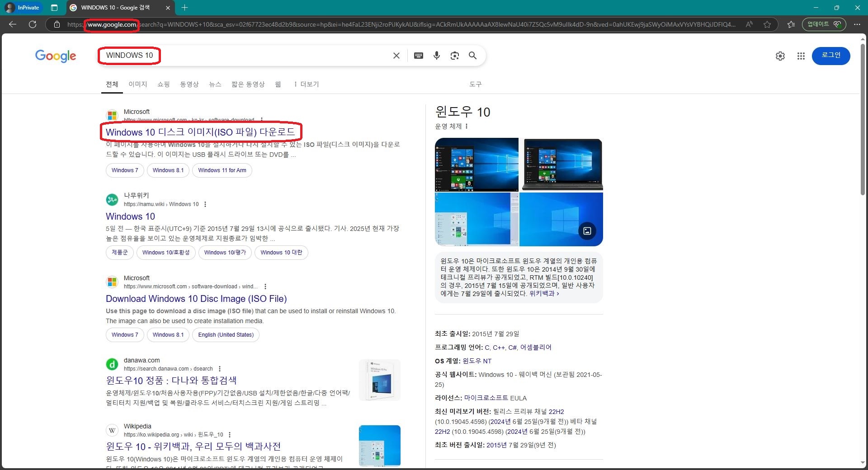The width and height of the screenshot is (868, 470).
Task: Open options for danawa.com result
Action: click(x=220, y=369)
